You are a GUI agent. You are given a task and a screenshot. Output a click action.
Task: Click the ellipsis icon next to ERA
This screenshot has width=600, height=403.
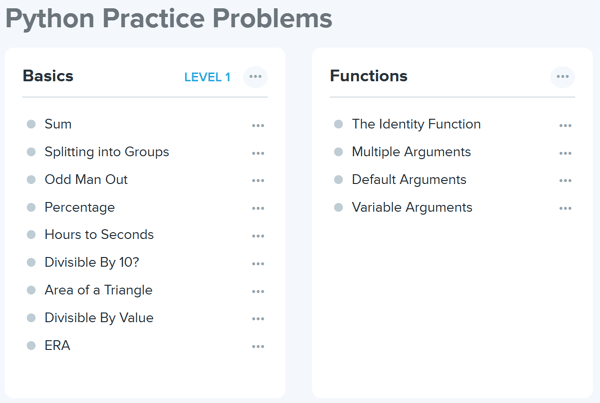[x=258, y=346]
